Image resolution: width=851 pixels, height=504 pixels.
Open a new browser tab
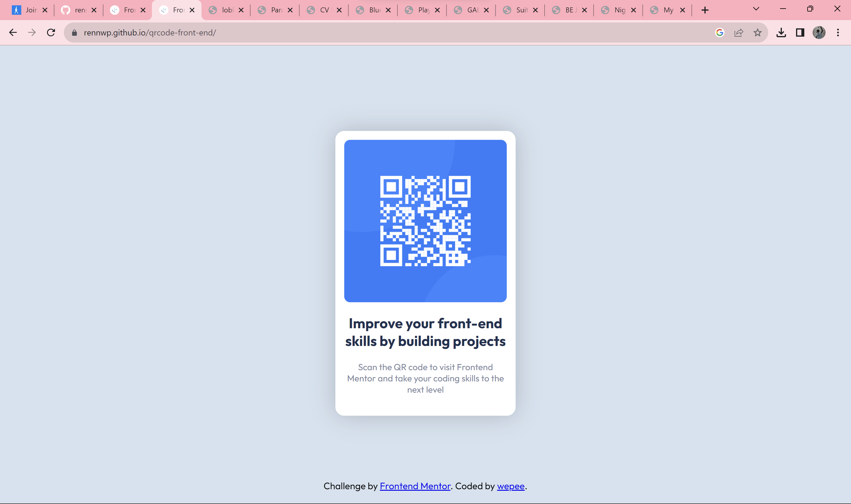click(705, 10)
